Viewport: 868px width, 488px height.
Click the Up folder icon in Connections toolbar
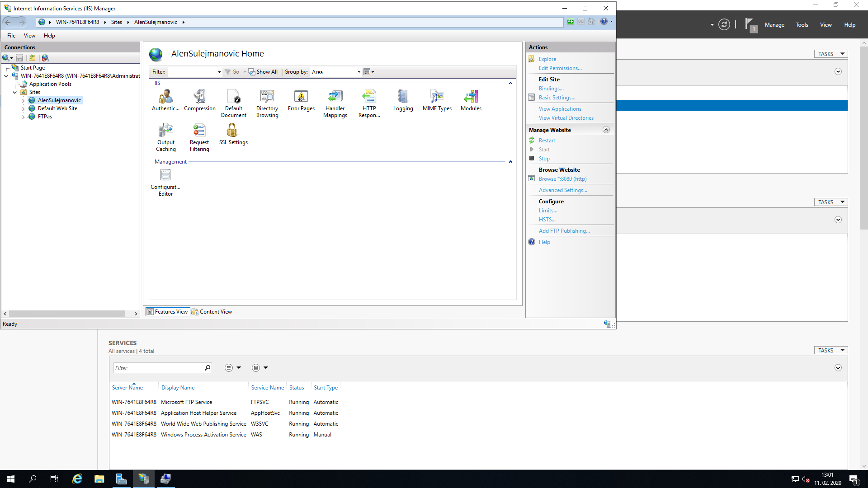32,58
